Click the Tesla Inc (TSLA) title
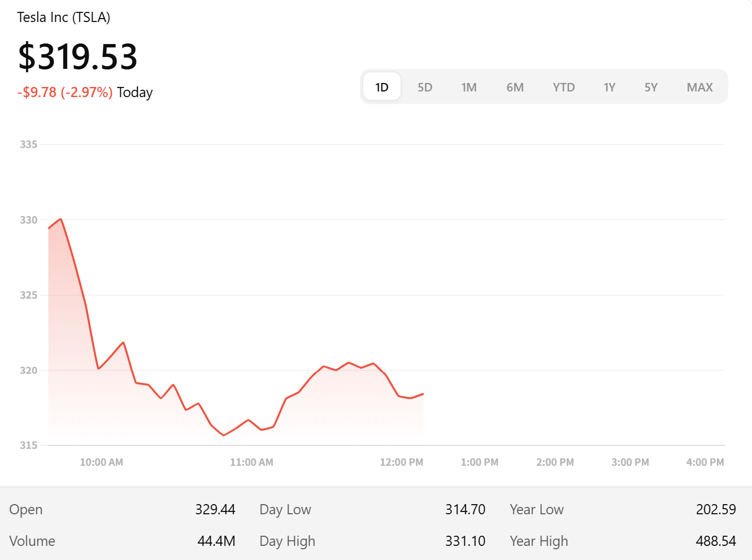Viewport: 752px width, 560px height. [64, 17]
